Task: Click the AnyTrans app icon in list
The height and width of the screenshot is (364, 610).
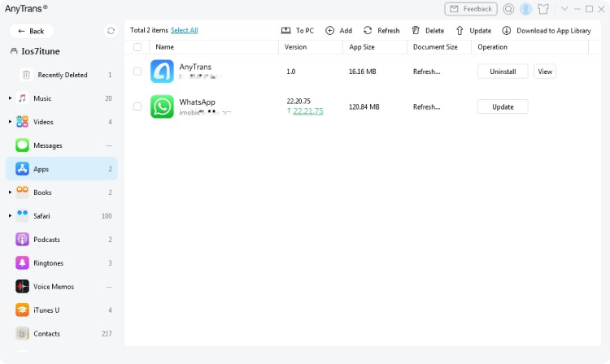Action: 162,71
